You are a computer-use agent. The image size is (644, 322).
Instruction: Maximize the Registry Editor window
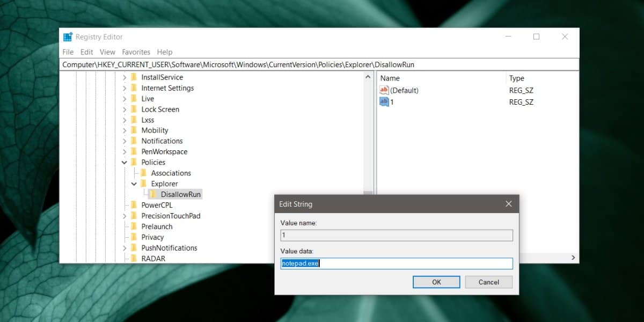point(536,36)
